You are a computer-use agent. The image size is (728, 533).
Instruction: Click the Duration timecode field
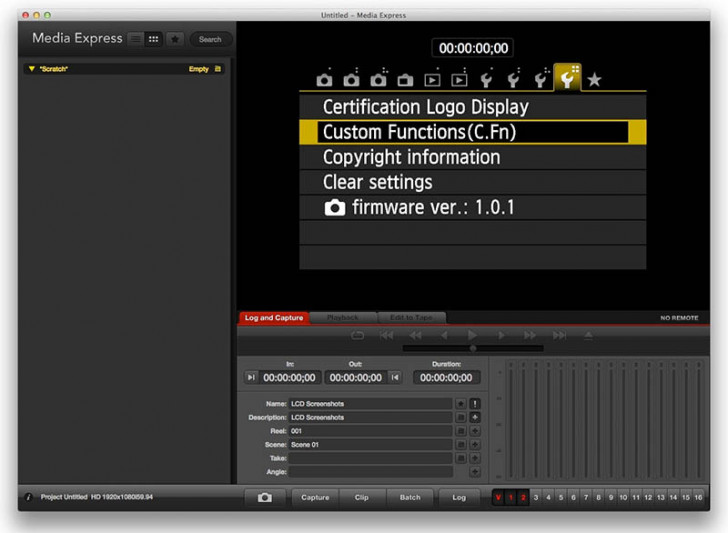tap(446, 377)
